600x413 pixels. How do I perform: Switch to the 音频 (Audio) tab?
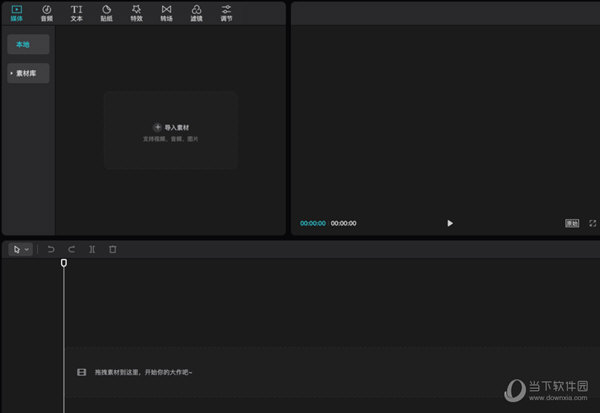[x=46, y=13]
